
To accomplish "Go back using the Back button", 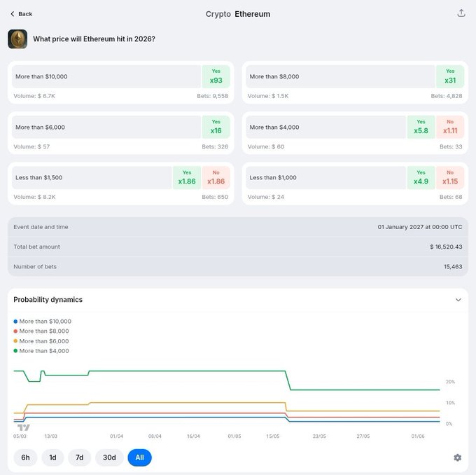I will [x=21, y=14].
